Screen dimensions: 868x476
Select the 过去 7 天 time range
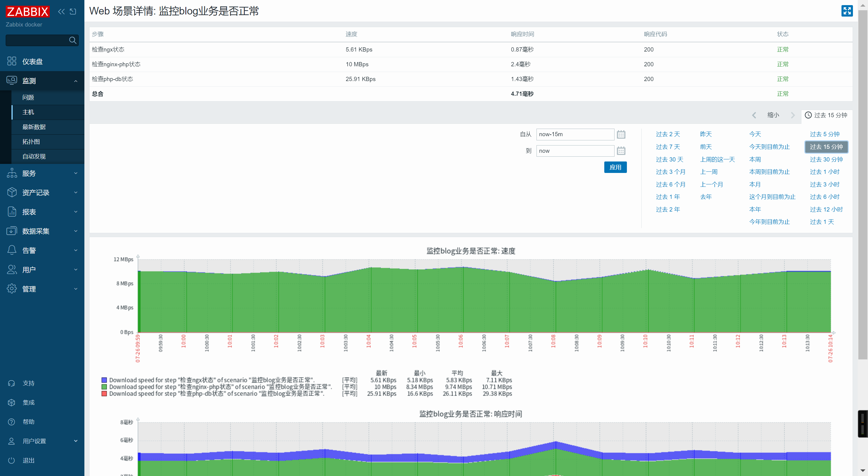[x=668, y=147]
